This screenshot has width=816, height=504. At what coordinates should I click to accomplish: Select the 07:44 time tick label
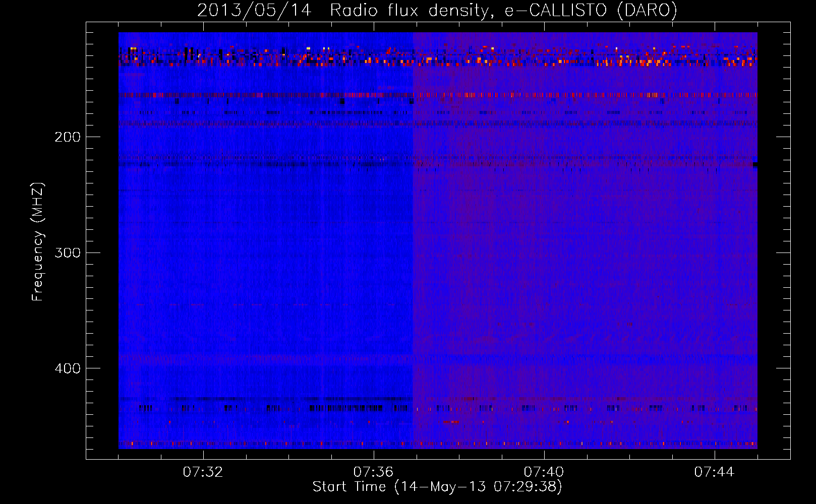715,472
